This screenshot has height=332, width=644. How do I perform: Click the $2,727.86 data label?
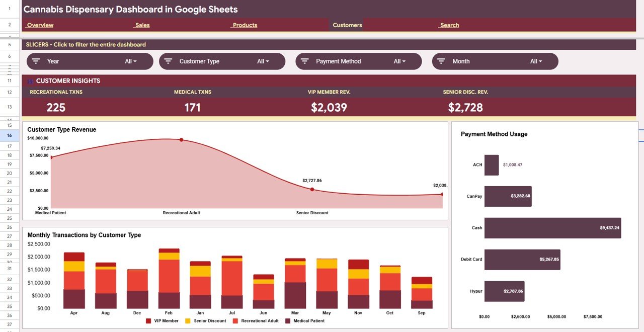pos(312,180)
